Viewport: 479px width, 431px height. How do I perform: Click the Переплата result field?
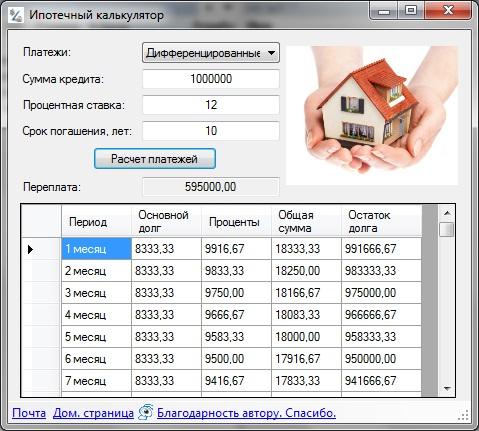(211, 187)
